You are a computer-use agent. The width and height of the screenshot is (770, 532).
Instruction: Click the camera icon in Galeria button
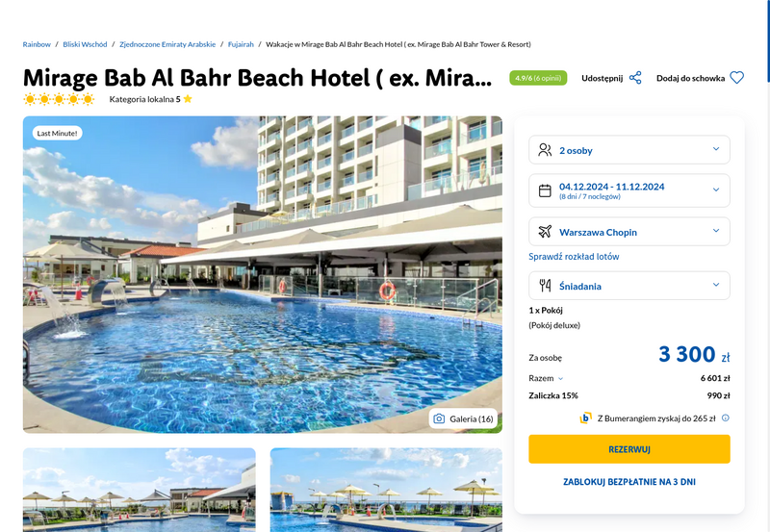(440, 418)
